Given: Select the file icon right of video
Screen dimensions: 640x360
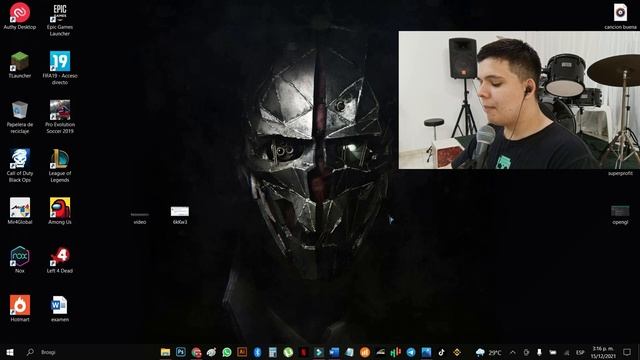Looking at the screenshot, I should [x=180, y=215].
